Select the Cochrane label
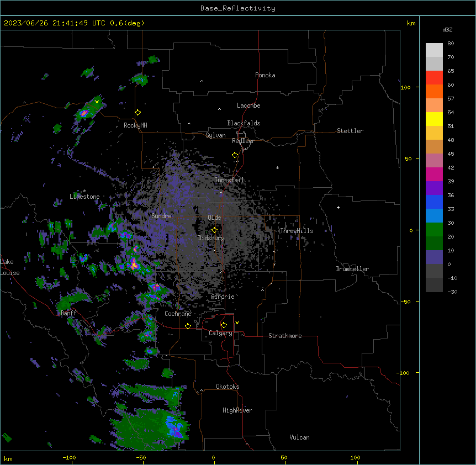476x465 pixels. [x=178, y=314]
